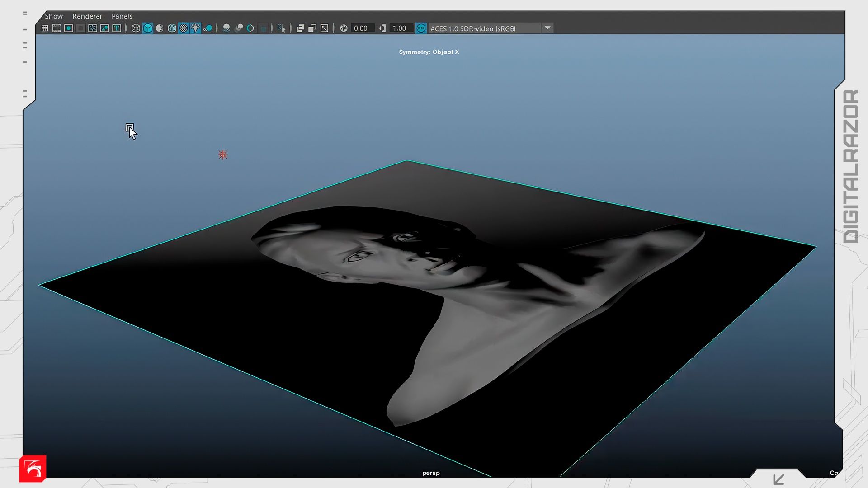Click the shadows display icon

(208, 28)
